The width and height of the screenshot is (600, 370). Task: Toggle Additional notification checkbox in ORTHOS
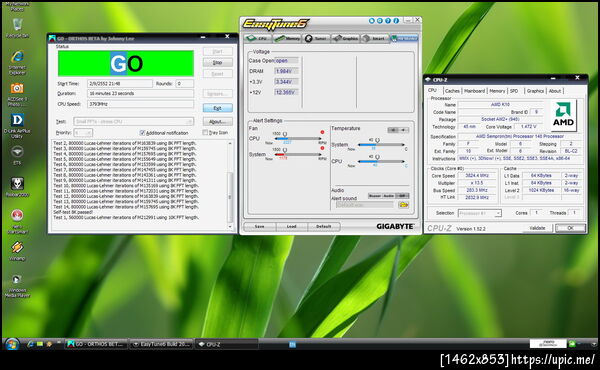[142, 133]
